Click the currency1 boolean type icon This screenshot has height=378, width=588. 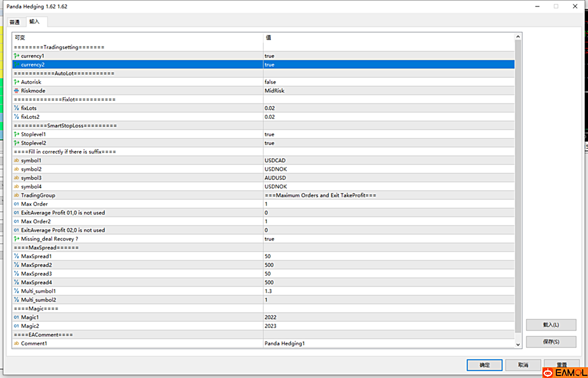[17, 56]
